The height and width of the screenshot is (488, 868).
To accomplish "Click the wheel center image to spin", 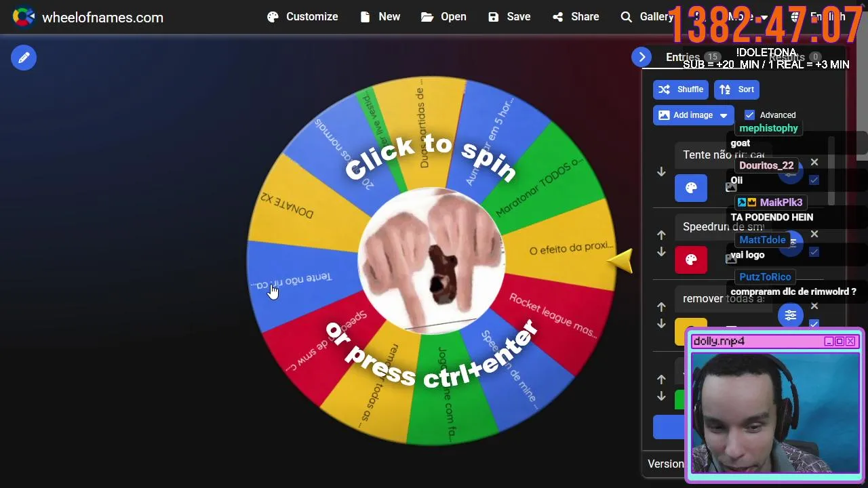I will click(x=431, y=261).
